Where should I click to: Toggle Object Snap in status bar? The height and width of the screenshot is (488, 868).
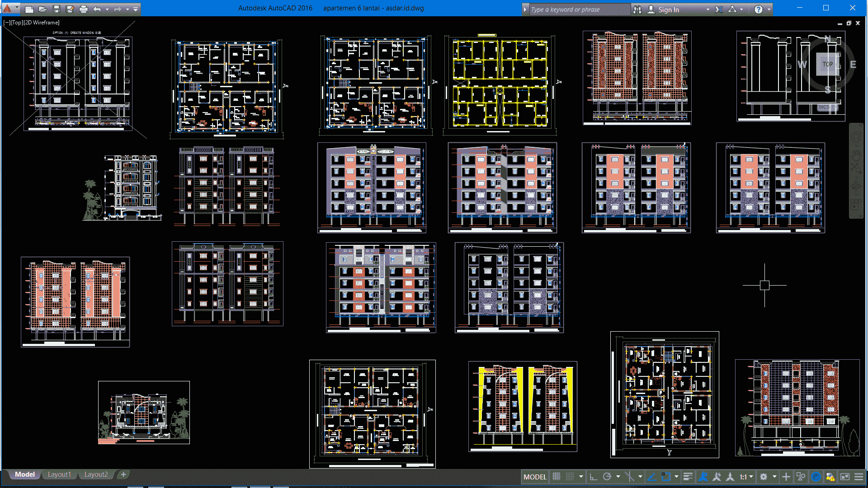pos(666,477)
